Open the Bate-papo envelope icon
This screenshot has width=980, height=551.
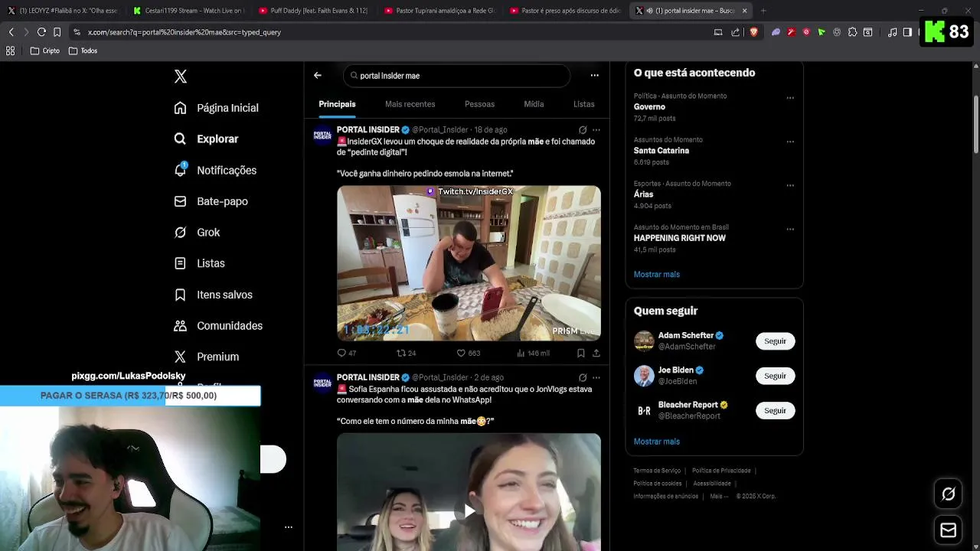point(180,201)
